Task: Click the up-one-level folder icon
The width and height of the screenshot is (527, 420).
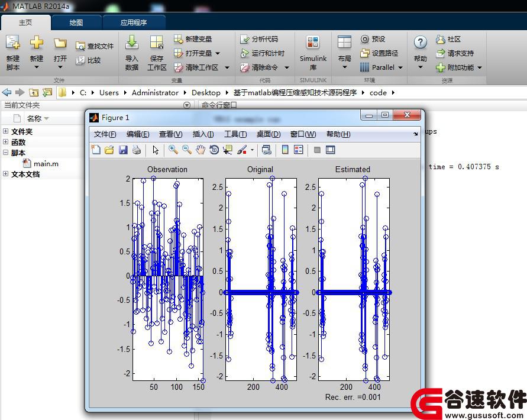Action: click(34, 92)
